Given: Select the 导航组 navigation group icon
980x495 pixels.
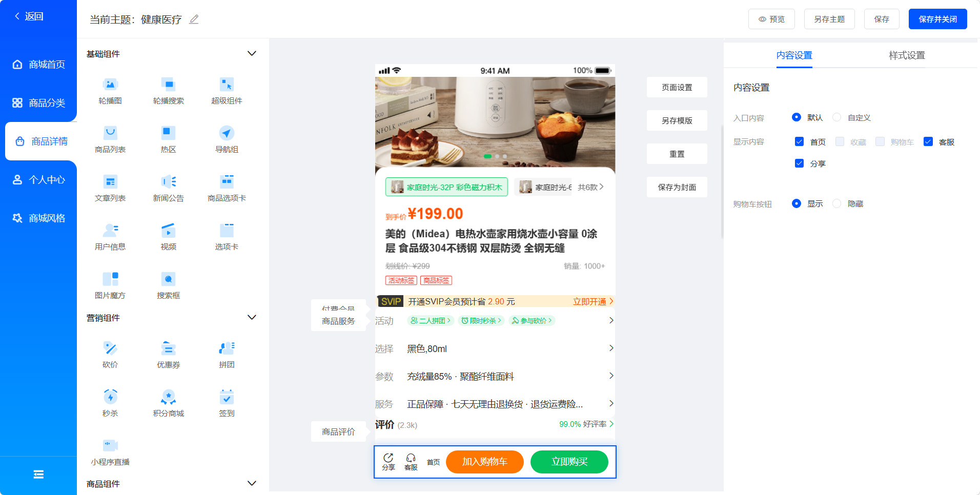Looking at the screenshot, I should [x=227, y=133].
